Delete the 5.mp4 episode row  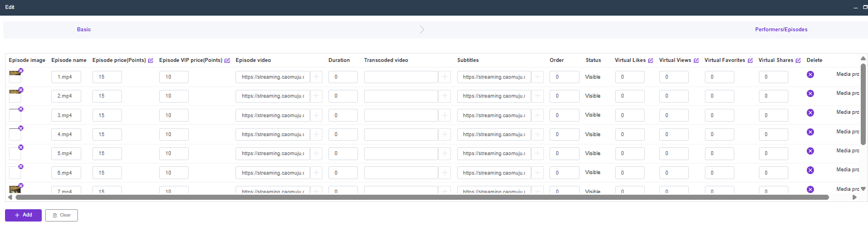pos(810,151)
